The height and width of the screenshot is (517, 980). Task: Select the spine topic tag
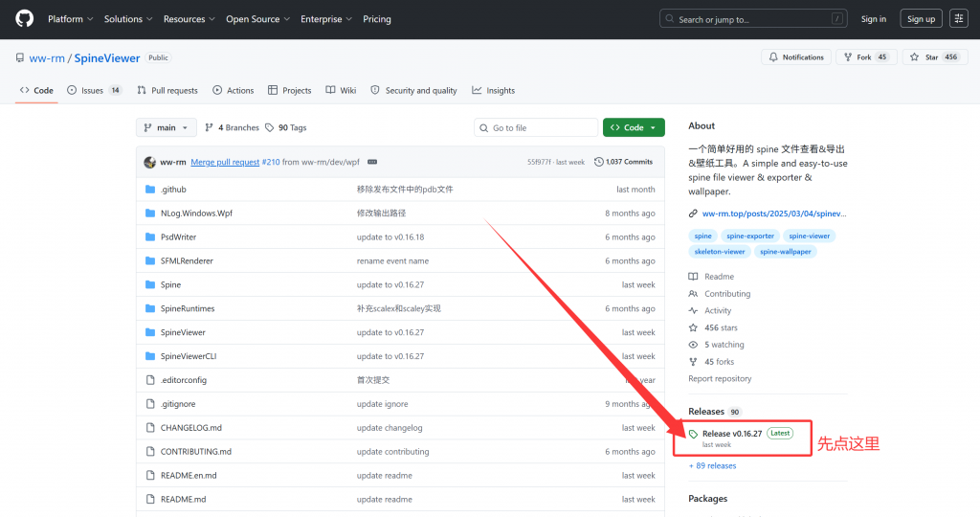[702, 236]
